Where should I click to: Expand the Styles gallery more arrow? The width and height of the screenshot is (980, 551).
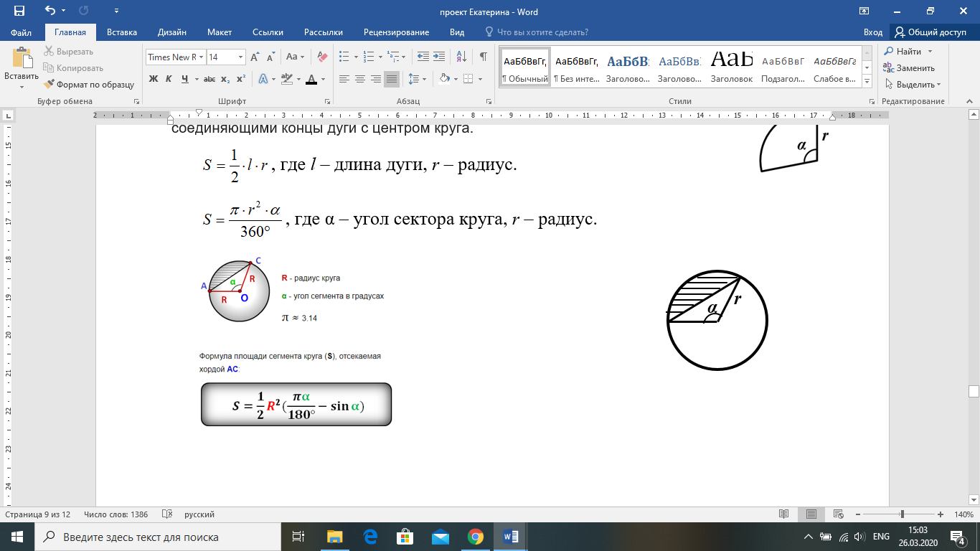click(867, 80)
